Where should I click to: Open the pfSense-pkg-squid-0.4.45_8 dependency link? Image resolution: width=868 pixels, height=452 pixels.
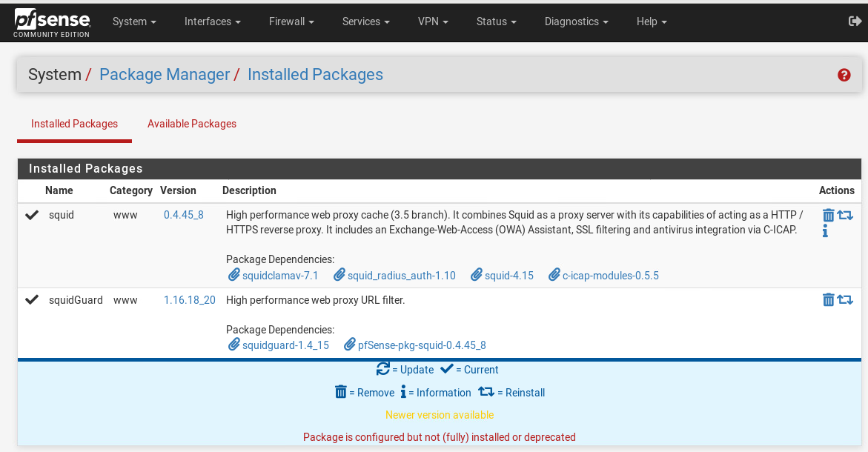[x=422, y=345]
